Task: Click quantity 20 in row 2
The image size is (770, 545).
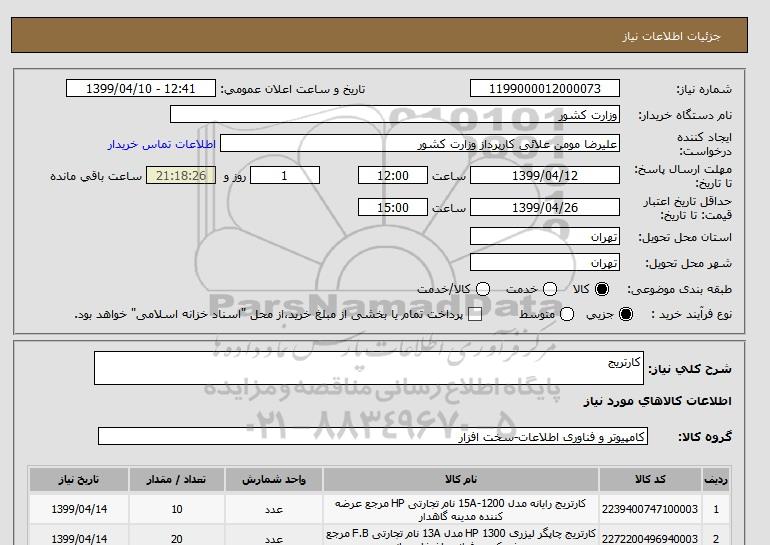Action: click(x=177, y=539)
